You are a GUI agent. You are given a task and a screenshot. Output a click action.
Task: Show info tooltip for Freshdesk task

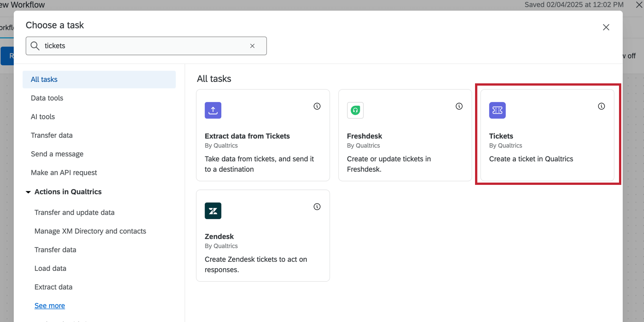point(459,106)
